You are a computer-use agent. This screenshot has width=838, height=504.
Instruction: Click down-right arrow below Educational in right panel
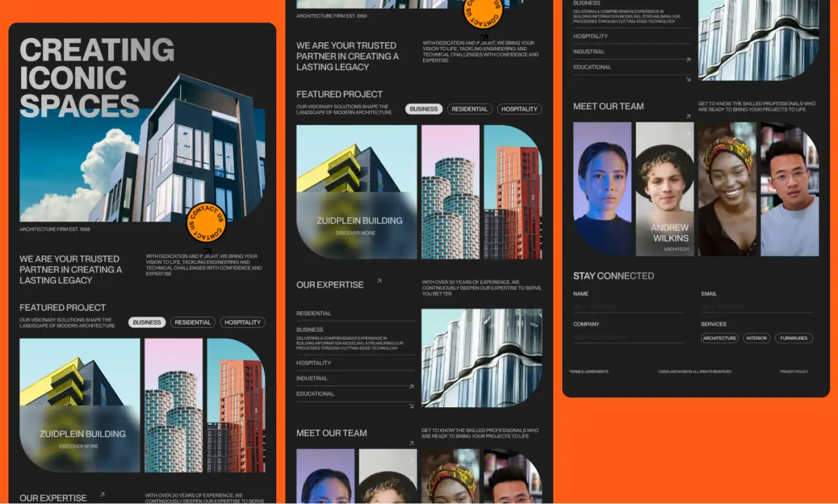pyautogui.click(x=688, y=79)
